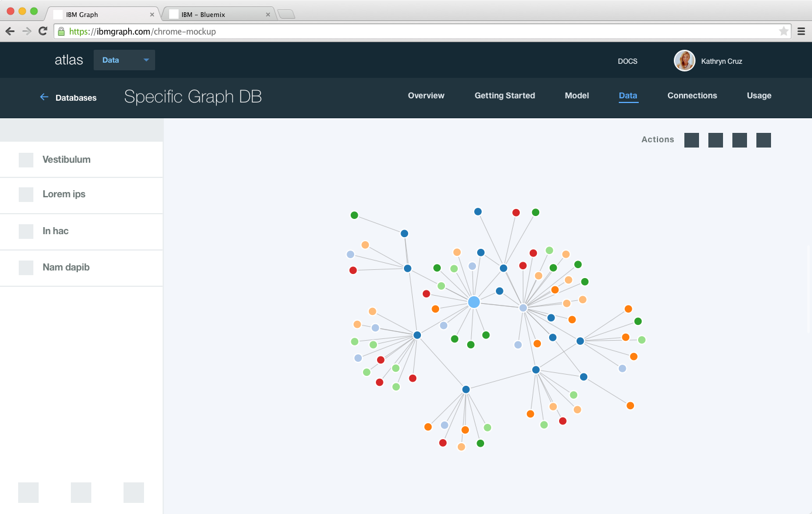Click the green padlock security icon
This screenshot has height=514, width=812.
coord(61,32)
